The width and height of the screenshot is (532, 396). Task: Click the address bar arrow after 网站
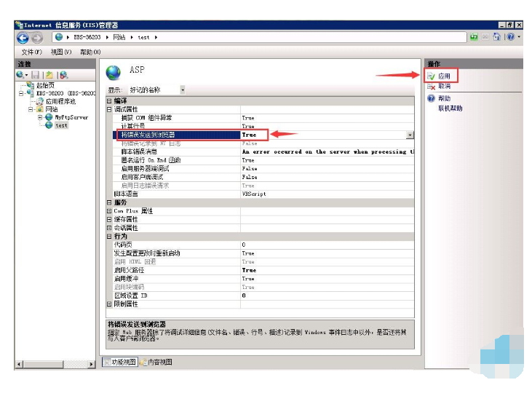pos(132,37)
